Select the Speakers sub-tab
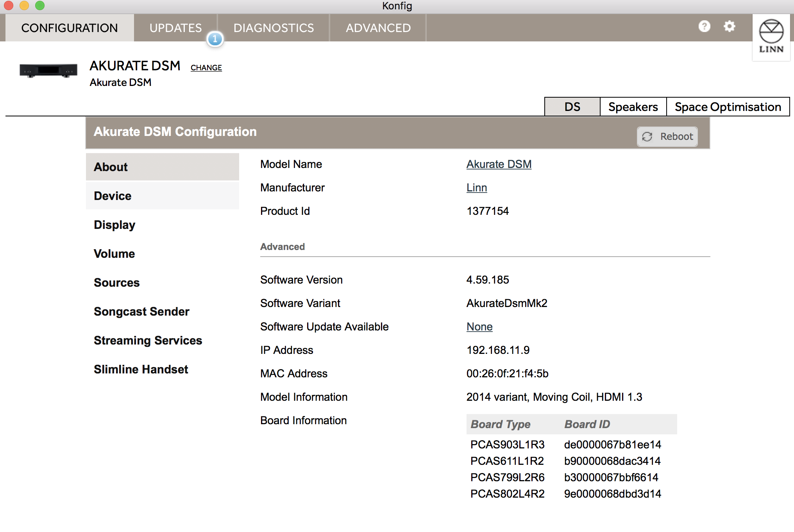The width and height of the screenshot is (794, 532). (x=633, y=107)
